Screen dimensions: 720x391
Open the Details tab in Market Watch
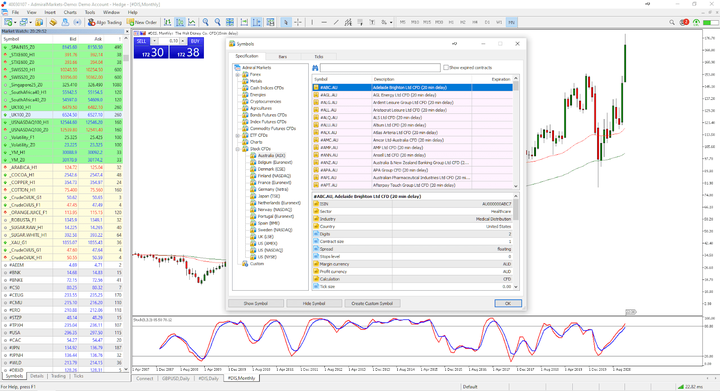[37, 376]
